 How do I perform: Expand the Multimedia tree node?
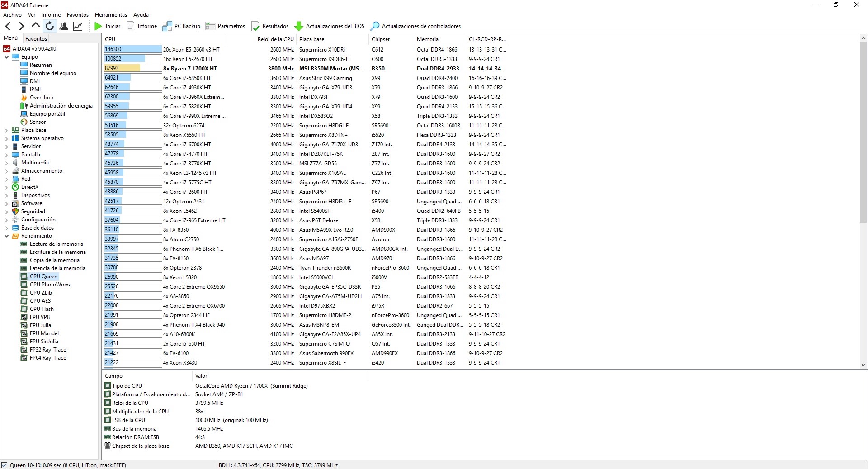[7, 163]
